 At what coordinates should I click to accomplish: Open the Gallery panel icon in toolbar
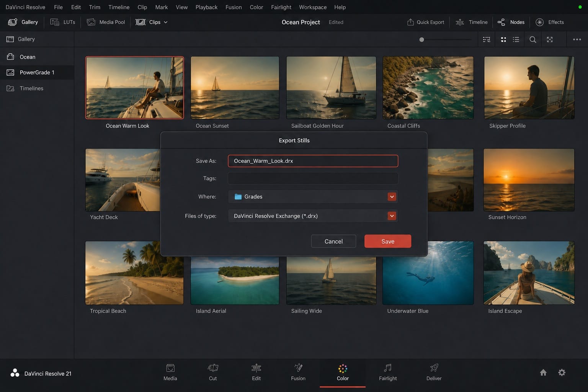[12, 22]
